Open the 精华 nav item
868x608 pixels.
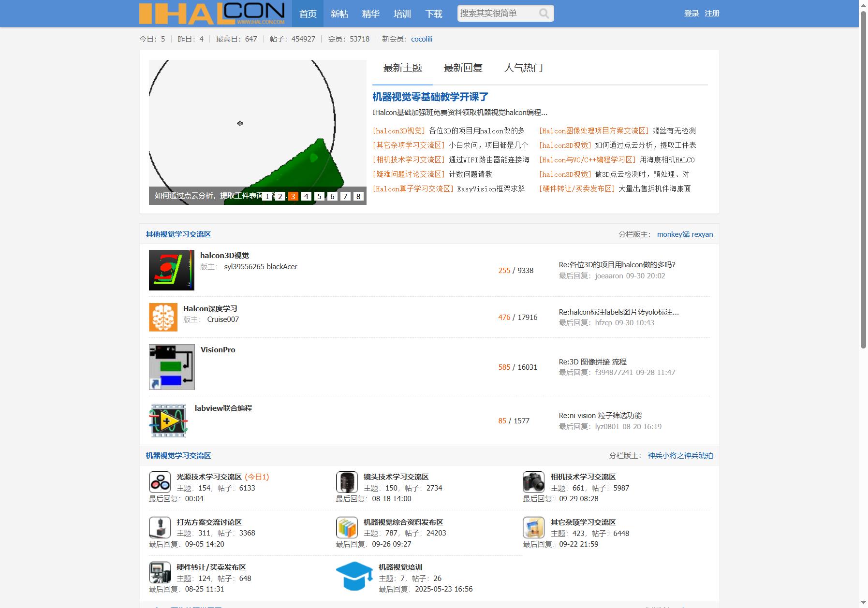[x=370, y=14]
